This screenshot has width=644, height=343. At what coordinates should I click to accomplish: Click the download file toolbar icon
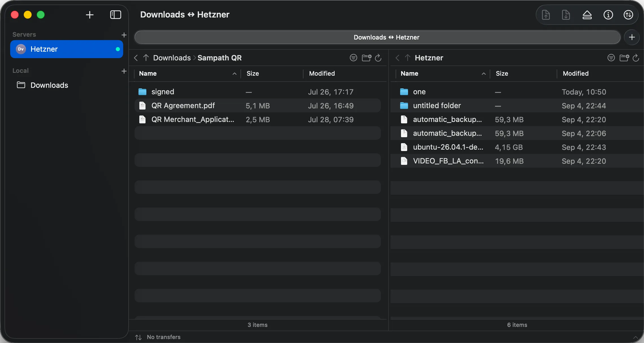pos(566,15)
